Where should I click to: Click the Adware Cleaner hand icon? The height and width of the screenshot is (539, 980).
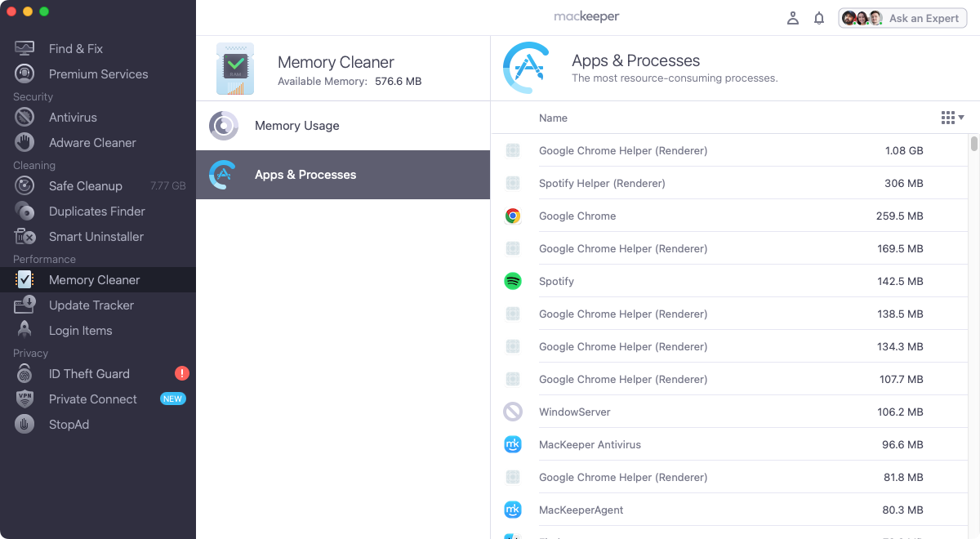coord(24,142)
